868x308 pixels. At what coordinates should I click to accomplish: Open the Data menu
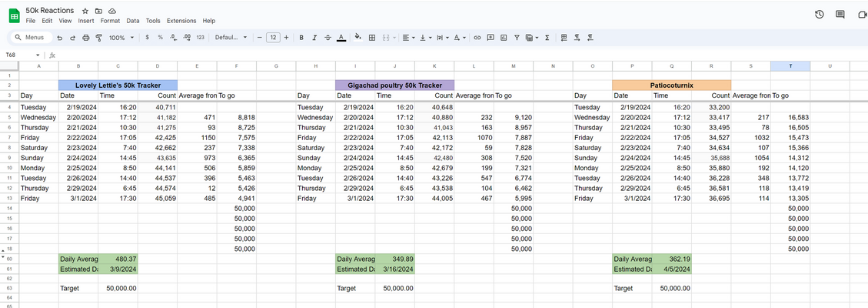point(133,21)
